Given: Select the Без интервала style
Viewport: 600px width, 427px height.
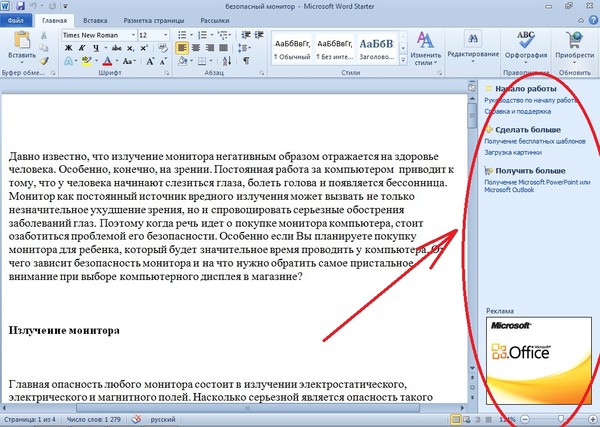Looking at the screenshot, I should pos(334,48).
